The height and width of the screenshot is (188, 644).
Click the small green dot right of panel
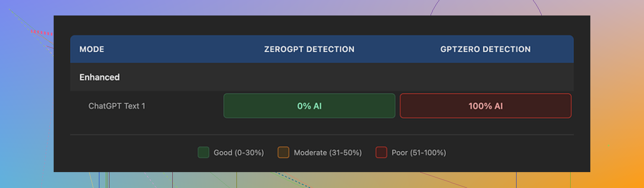[608, 145]
